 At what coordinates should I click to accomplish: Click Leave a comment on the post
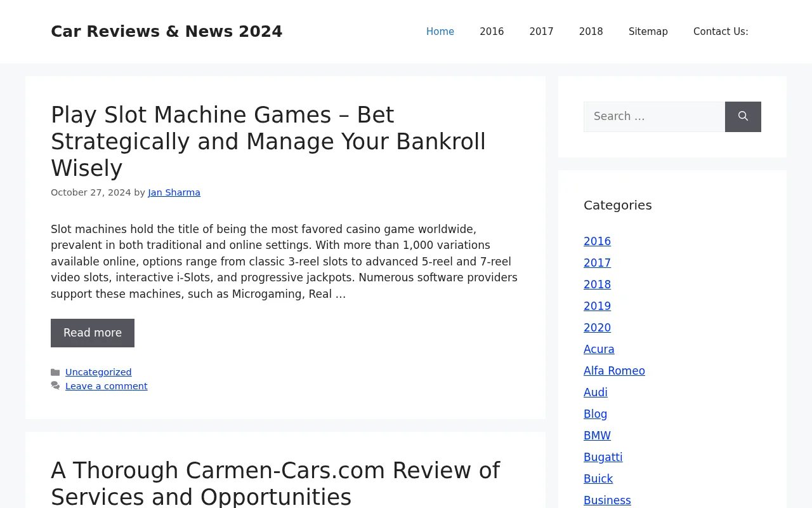(x=106, y=385)
